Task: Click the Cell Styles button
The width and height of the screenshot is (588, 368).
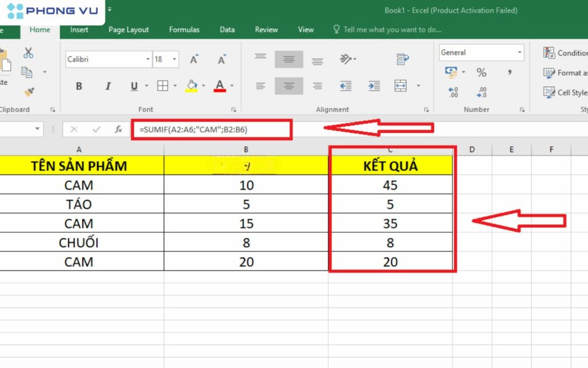Action: (x=566, y=93)
